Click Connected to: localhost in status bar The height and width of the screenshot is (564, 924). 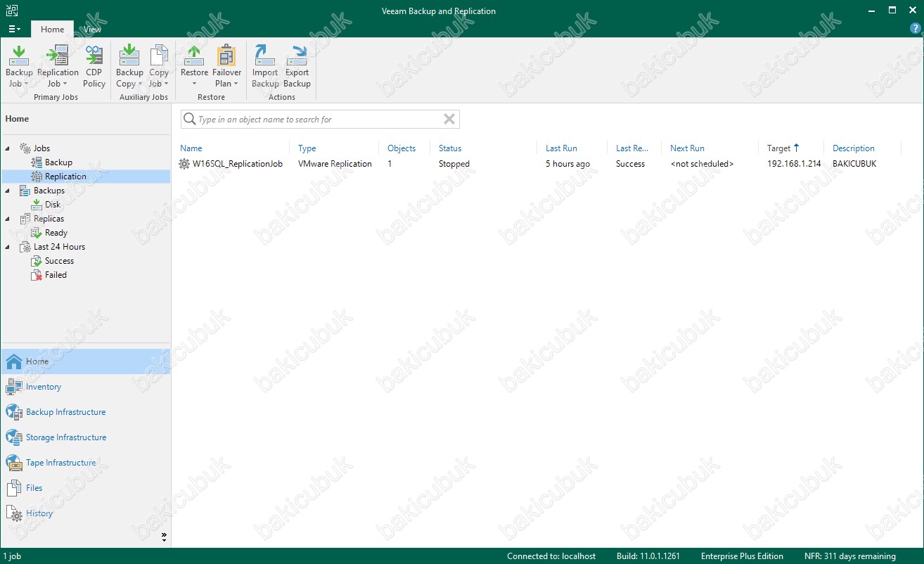pyautogui.click(x=551, y=556)
